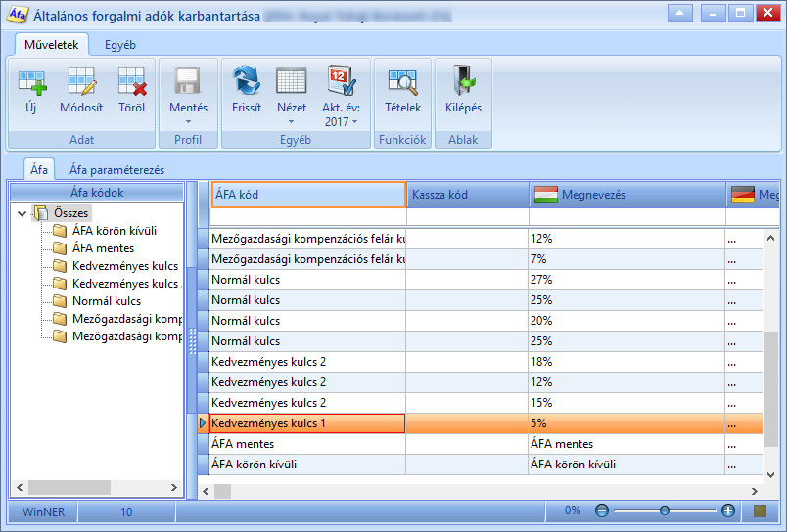This screenshot has width=787, height=532.
Task: Click the filter field under ÁFA kód
Action: pos(307,216)
